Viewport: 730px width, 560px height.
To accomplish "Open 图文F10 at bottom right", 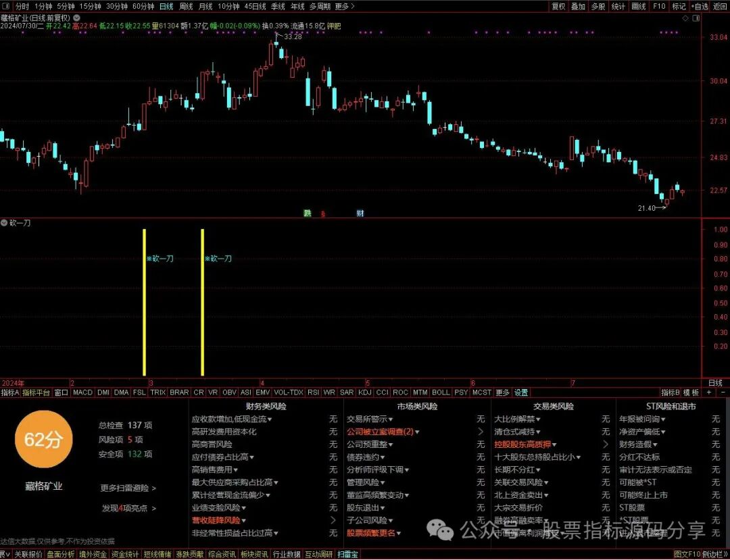I will [687, 555].
